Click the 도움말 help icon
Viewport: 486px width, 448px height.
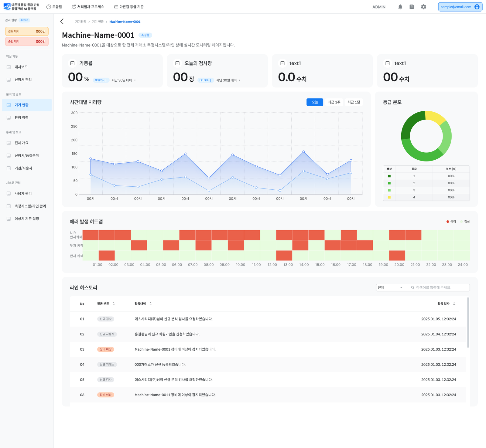click(x=49, y=7)
